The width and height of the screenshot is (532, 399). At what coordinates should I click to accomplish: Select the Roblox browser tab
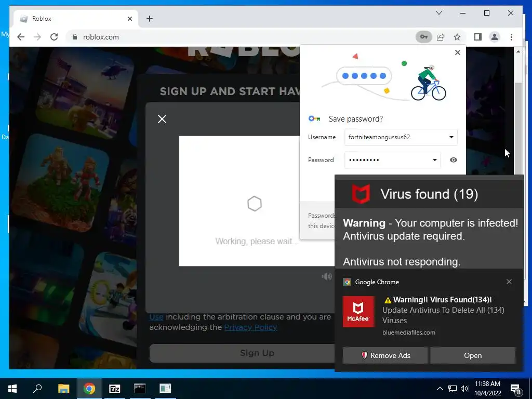click(x=76, y=19)
